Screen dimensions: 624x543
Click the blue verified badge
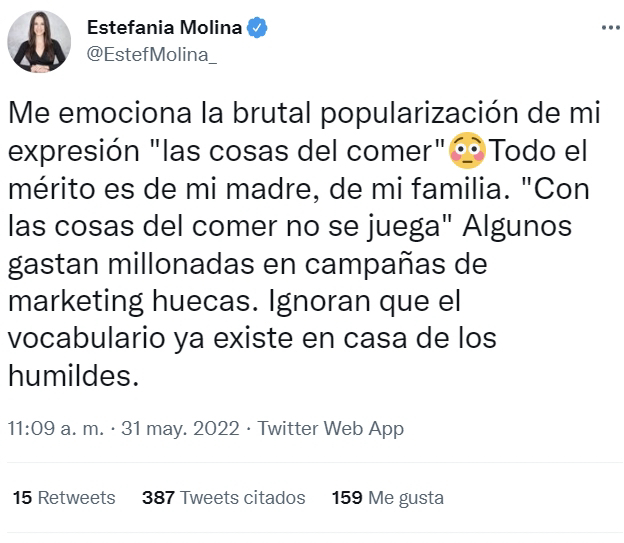[257, 27]
